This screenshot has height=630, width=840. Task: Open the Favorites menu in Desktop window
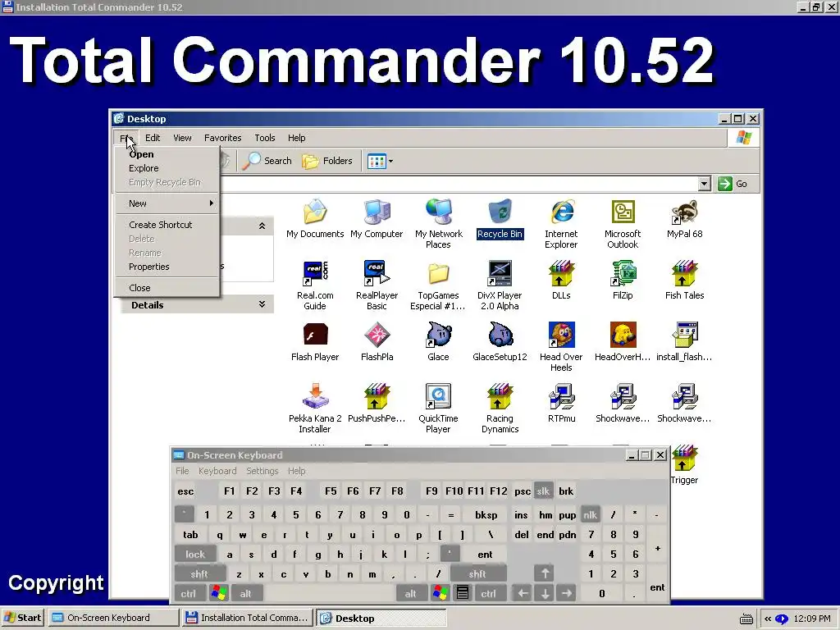pyautogui.click(x=223, y=138)
